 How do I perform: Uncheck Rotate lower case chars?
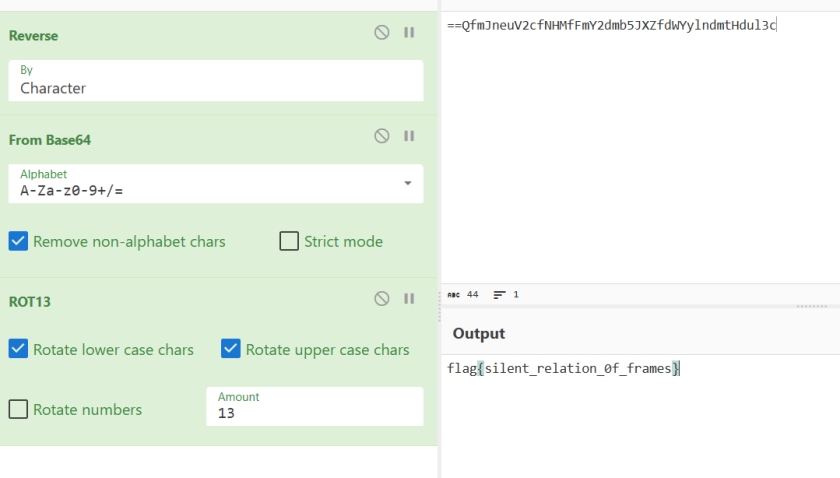[x=18, y=349]
